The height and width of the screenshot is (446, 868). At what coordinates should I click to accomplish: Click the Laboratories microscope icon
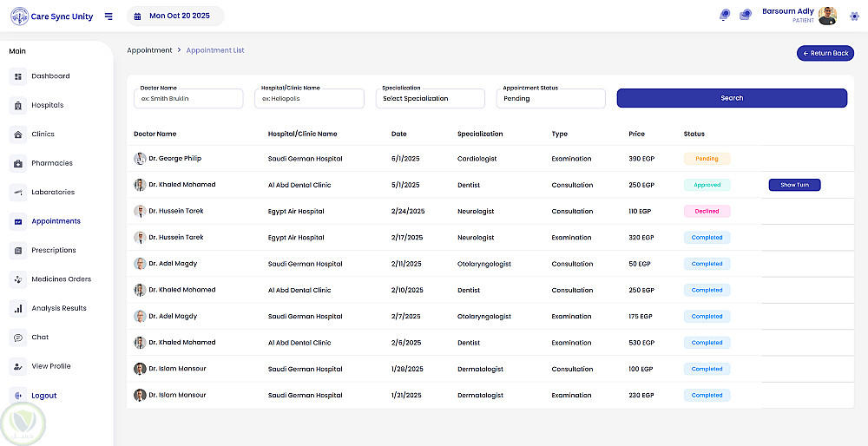point(18,193)
